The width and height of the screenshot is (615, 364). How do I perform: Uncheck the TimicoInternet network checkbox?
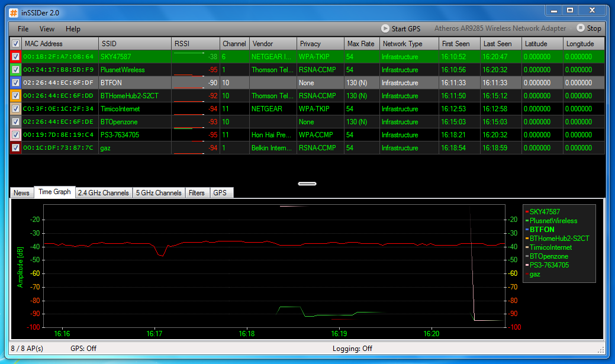pos(15,109)
